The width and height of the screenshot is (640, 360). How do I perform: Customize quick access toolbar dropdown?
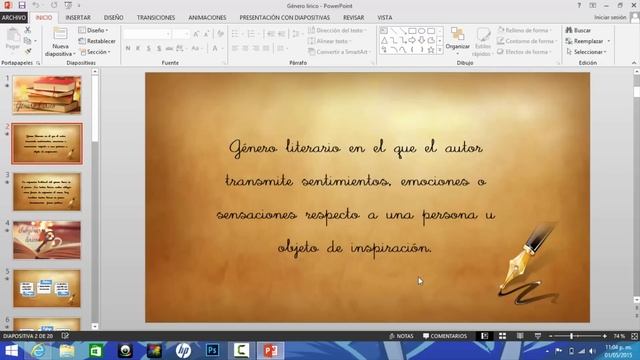tap(79, 5)
